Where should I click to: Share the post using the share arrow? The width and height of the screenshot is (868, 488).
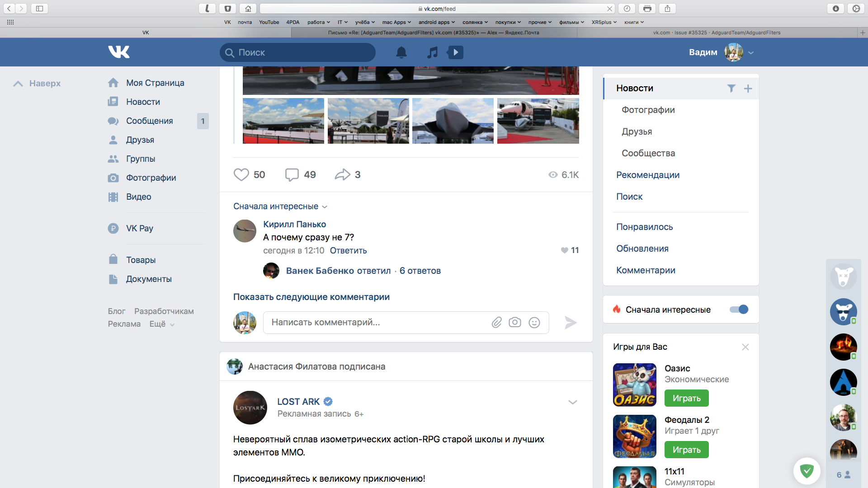tap(344, 174)
